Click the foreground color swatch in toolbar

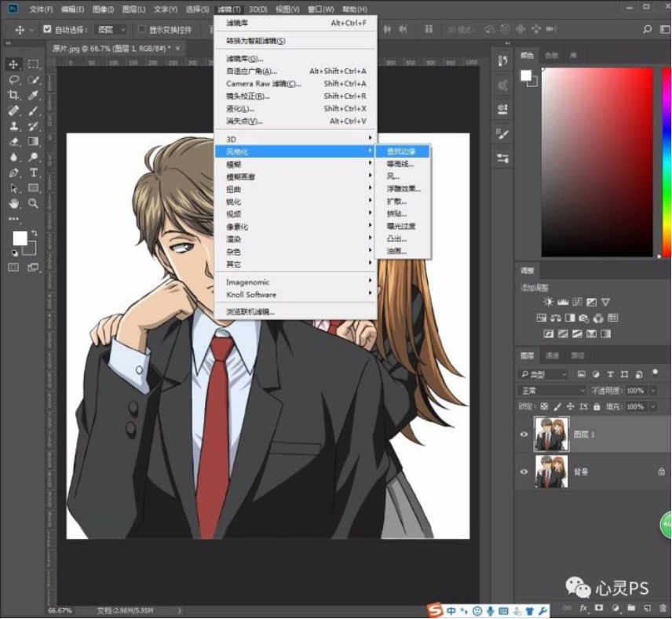(19, 237)
